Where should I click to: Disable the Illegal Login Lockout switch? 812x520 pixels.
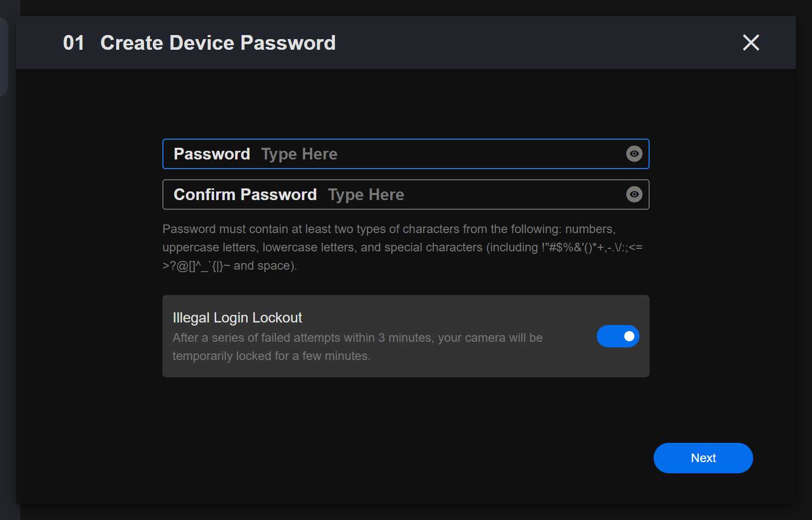point(618,336)
